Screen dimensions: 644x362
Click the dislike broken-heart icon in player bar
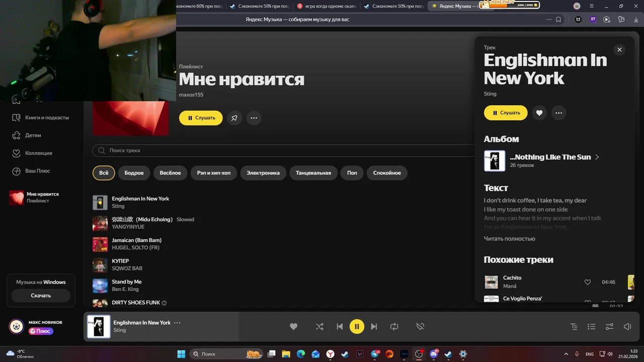(421, 326)
